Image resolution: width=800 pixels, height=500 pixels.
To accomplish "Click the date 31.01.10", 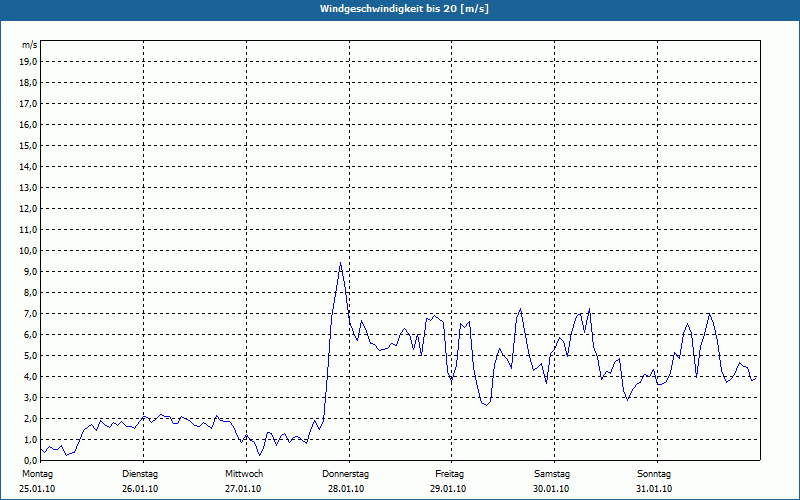I will (x=654, y=489).
